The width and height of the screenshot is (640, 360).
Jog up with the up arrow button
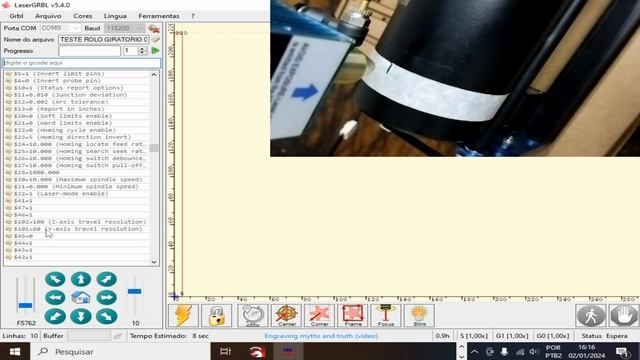(x=81, y=279)
